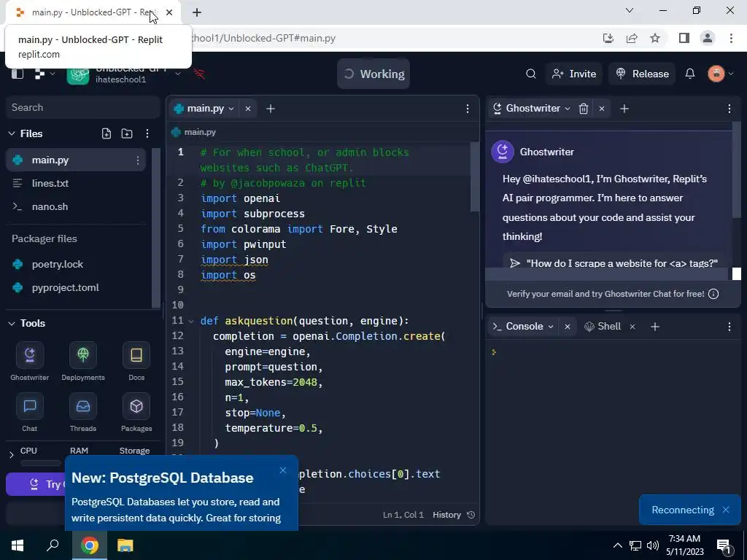Open File Explorer from the taskbar
Viewport: 747px width, 560px height.
[125, 545]
